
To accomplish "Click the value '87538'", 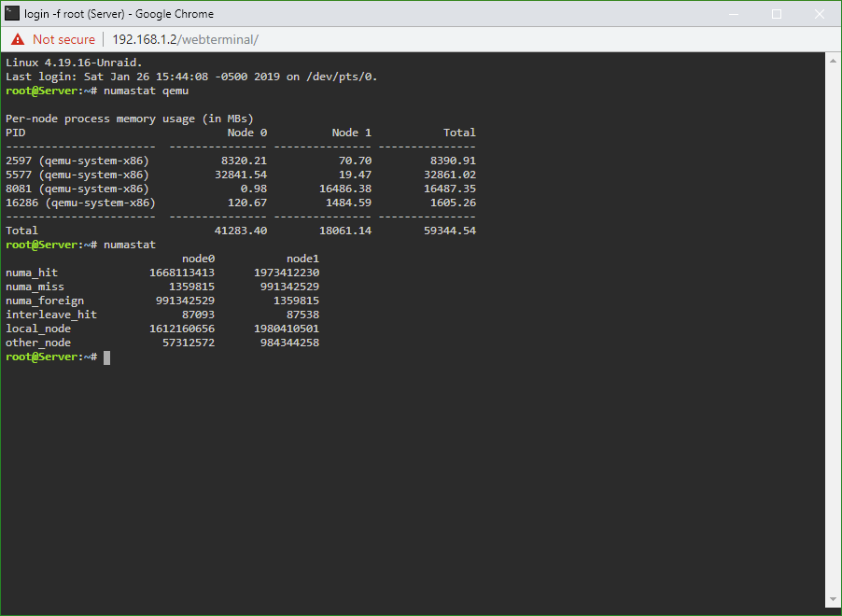I will (302, 315).
